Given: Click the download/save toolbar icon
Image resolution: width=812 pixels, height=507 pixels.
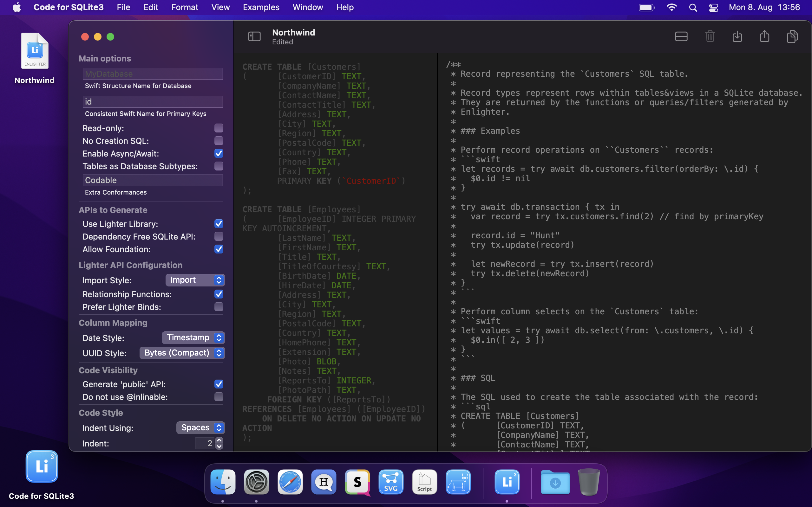Looking at the screenshot, I should tap(737, 36).
